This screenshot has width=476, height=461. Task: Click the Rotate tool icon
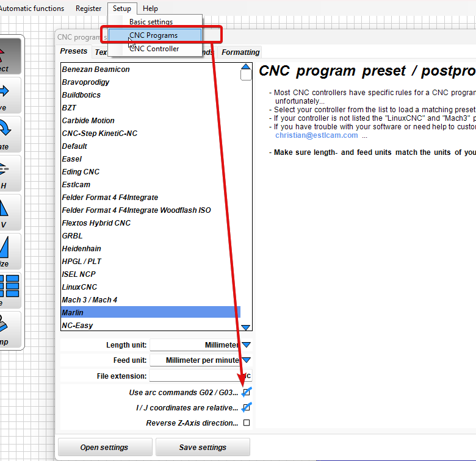(7, 134)
